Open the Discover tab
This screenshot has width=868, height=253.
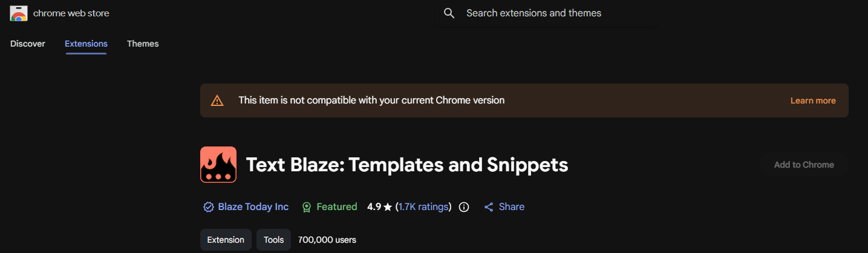point(28,44)
